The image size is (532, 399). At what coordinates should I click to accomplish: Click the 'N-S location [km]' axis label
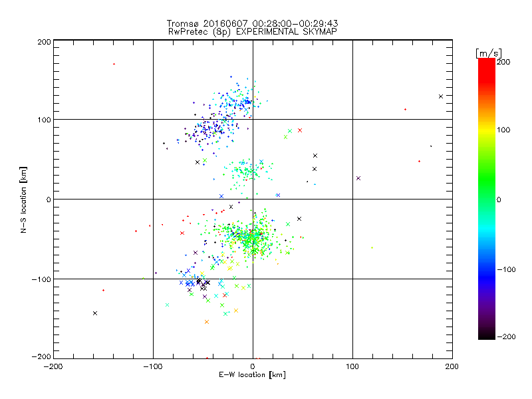click(23, 200)
